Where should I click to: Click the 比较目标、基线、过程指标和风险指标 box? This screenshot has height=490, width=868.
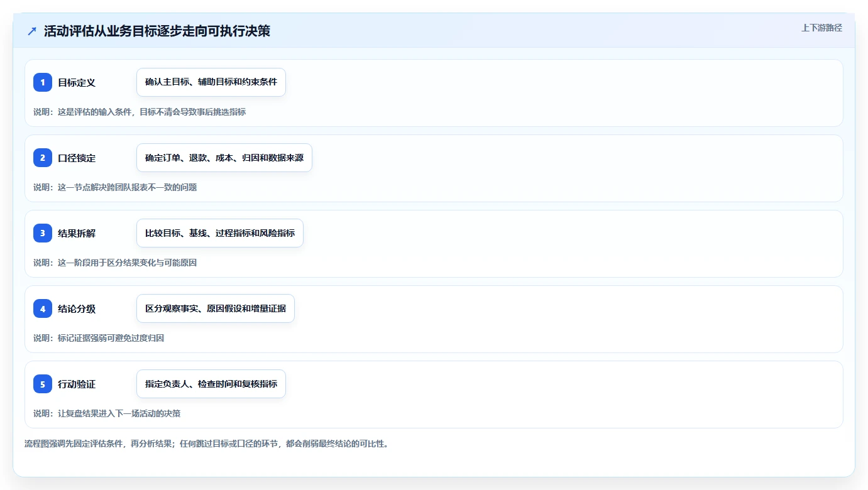click(x=220, y=233)
